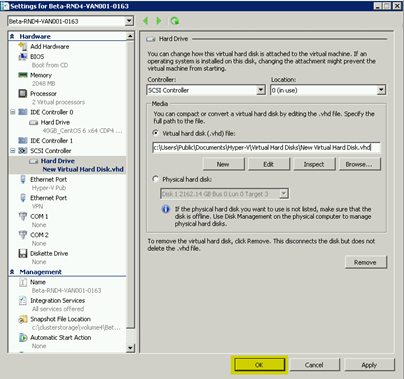Open the virtual machine selector dropdown
Screen dimensions: 404x379
[x=129, y=21]
